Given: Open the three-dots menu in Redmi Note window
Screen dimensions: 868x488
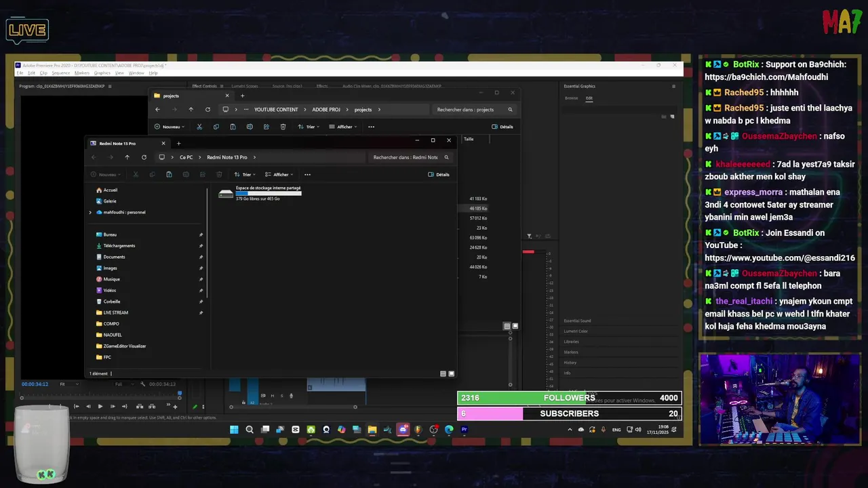Looking at the screenshot, I should click(x=307, y=175).
